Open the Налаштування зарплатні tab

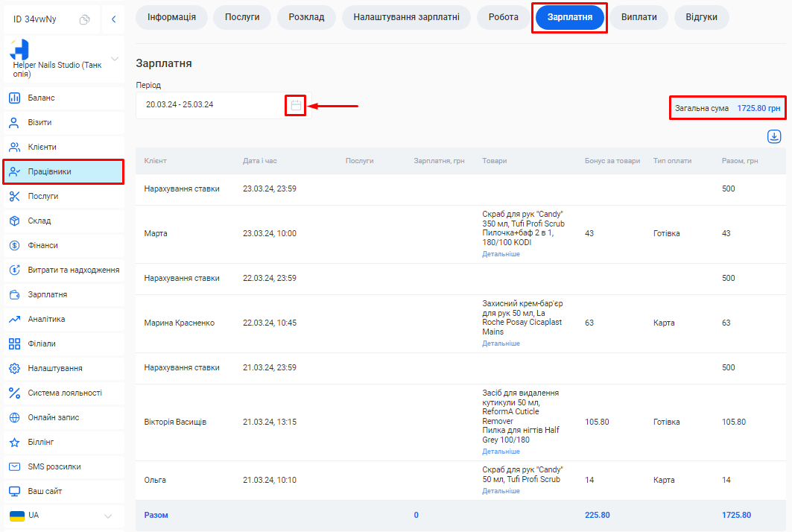pos(406,17)
